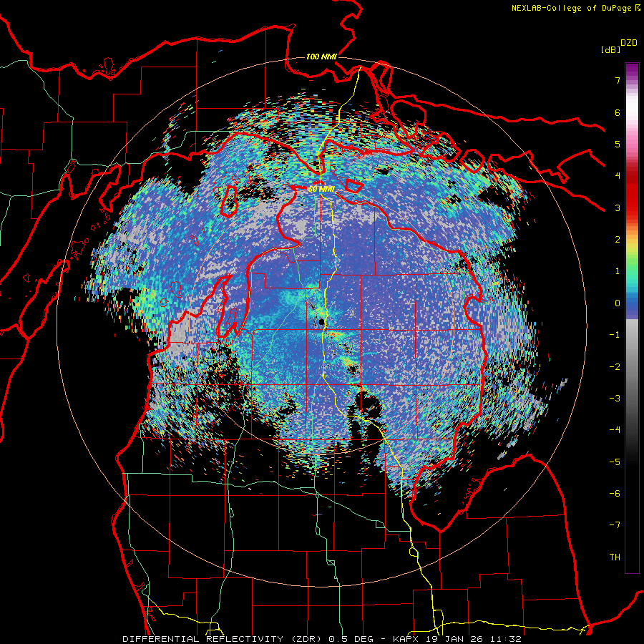Click the legend value -4
Screen dimensions: 644x644
(615, 430)
